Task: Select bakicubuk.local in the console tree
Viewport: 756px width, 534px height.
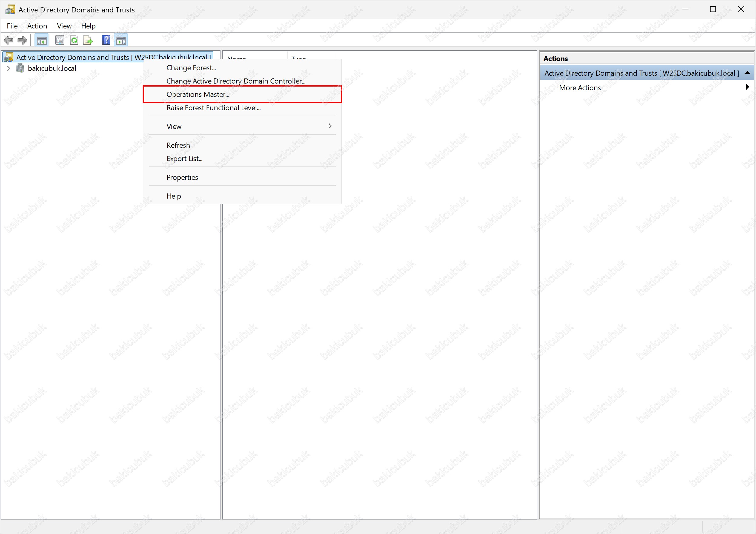Action: 52,68
